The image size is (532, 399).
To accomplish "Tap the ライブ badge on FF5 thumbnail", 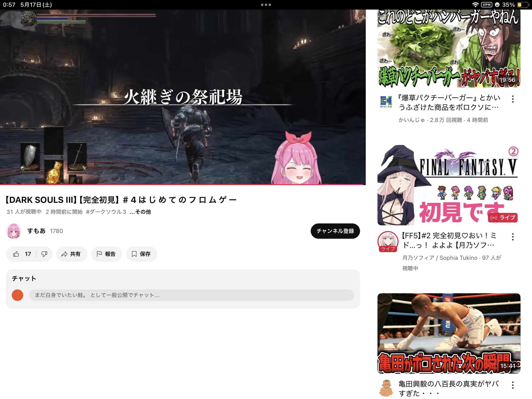I will coord(503,218).
